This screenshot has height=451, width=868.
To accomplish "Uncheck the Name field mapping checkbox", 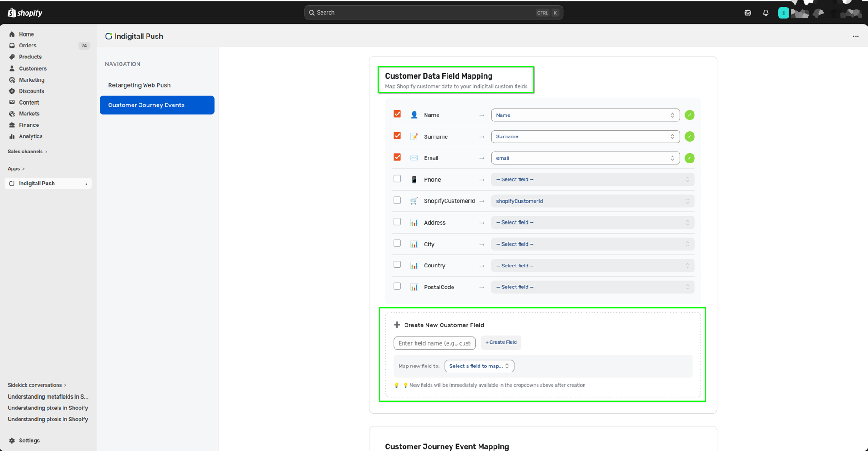I will point(397,114).
